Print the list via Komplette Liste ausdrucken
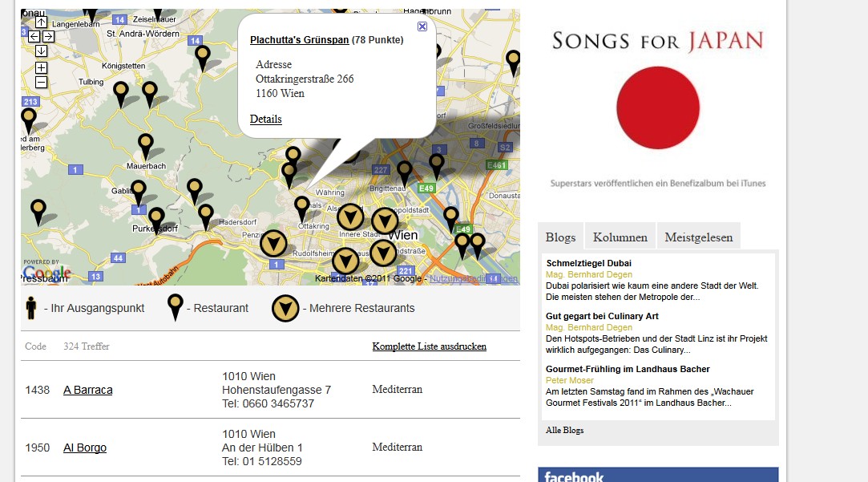The height and width of the screenshot is (482, 868). tap(429, 346)
